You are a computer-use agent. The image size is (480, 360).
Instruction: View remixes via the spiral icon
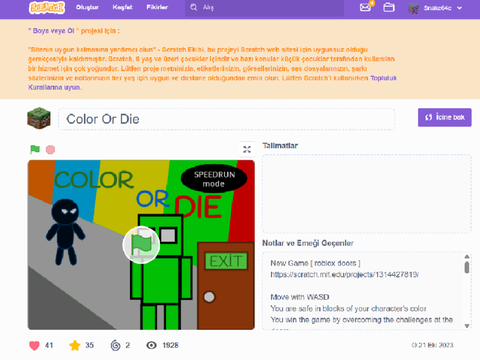(x=115, y=345)
